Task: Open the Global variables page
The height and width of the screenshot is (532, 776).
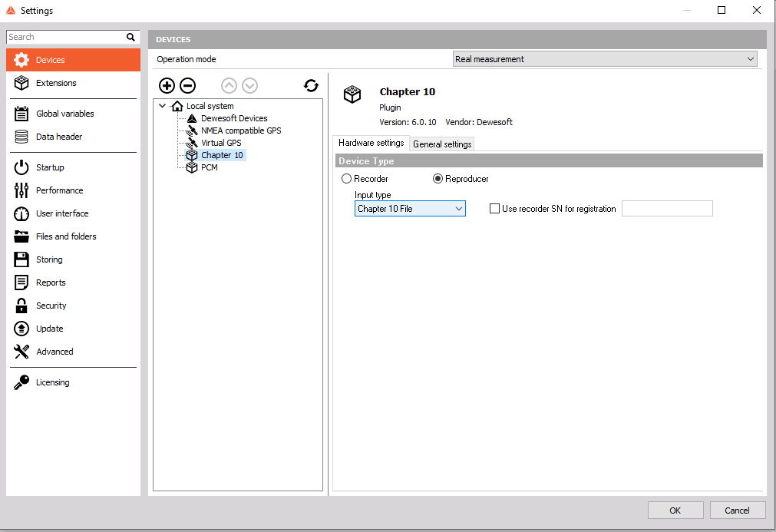Action: (x=73, y=114)
